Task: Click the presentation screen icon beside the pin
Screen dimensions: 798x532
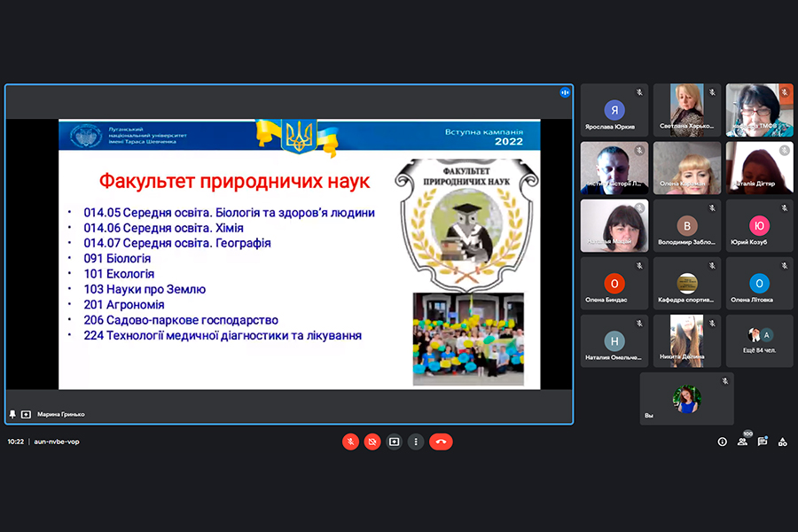Action: coord(26,414)
